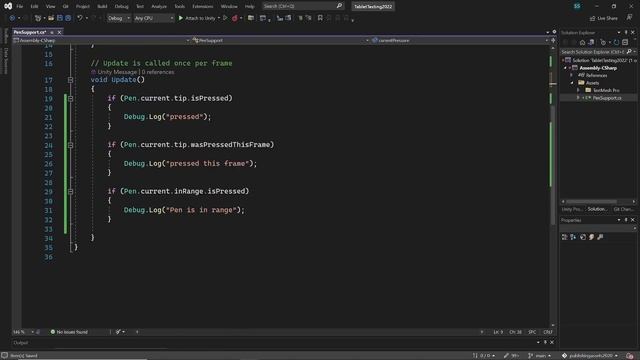Open the Debug configuration dropdown
Screen dimensions: 640x360
pos(119,18)
